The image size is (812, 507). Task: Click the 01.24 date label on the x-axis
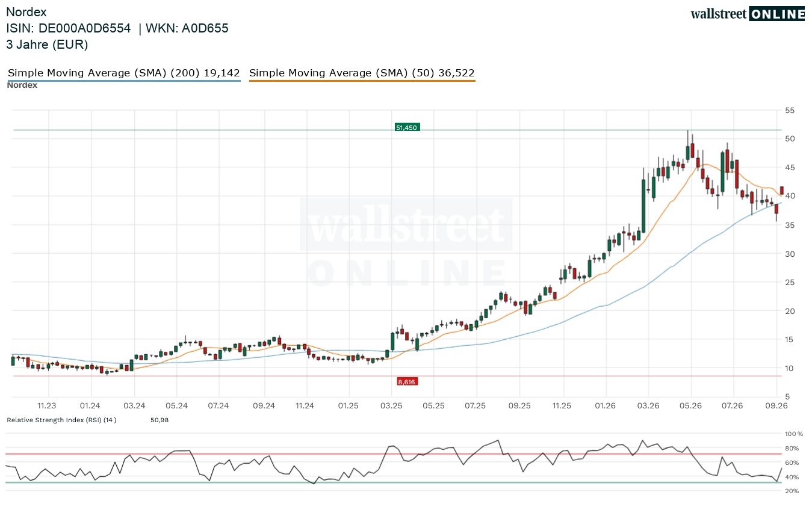(x=90, y=406)
